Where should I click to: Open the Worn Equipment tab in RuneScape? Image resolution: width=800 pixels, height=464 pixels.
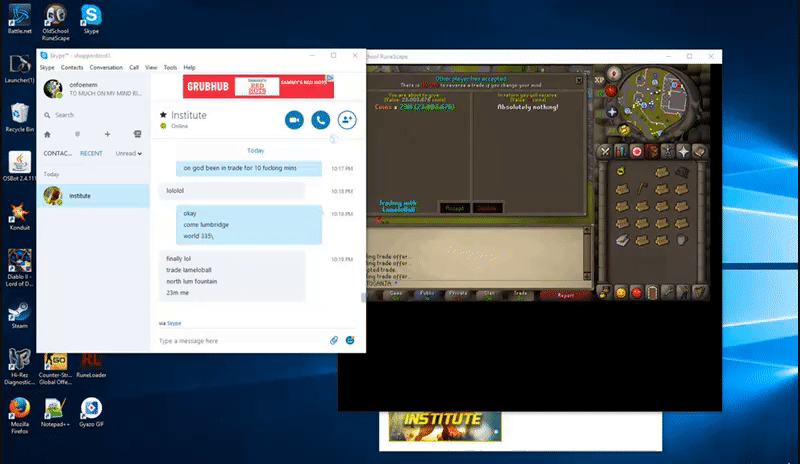click(668, 151)
